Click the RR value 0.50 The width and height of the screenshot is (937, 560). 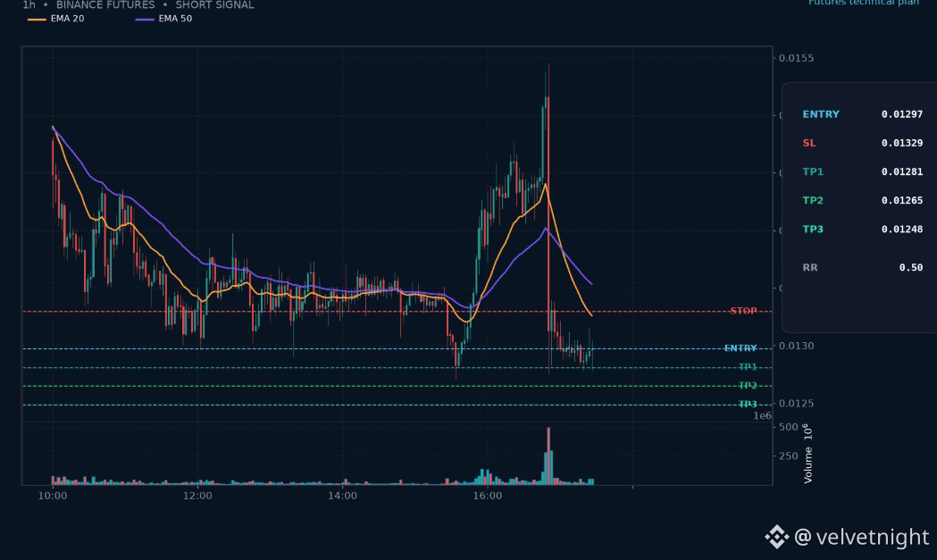[911, 267]
